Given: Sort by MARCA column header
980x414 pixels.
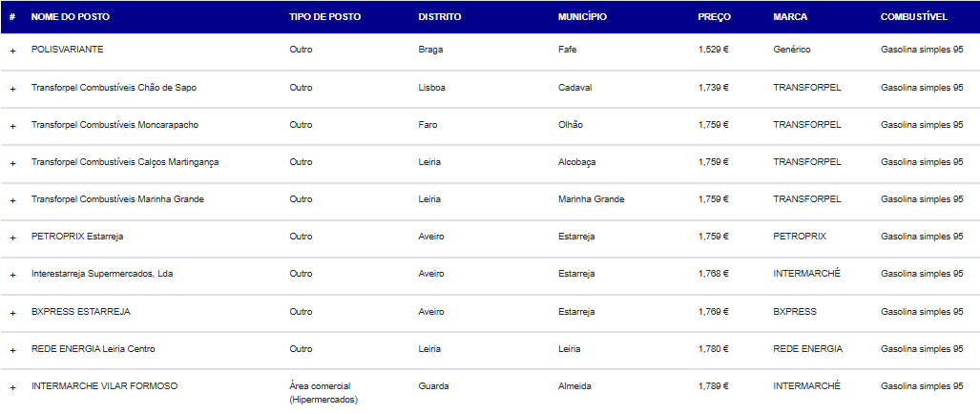Looking at the screenshot, I should coord(790,17).
